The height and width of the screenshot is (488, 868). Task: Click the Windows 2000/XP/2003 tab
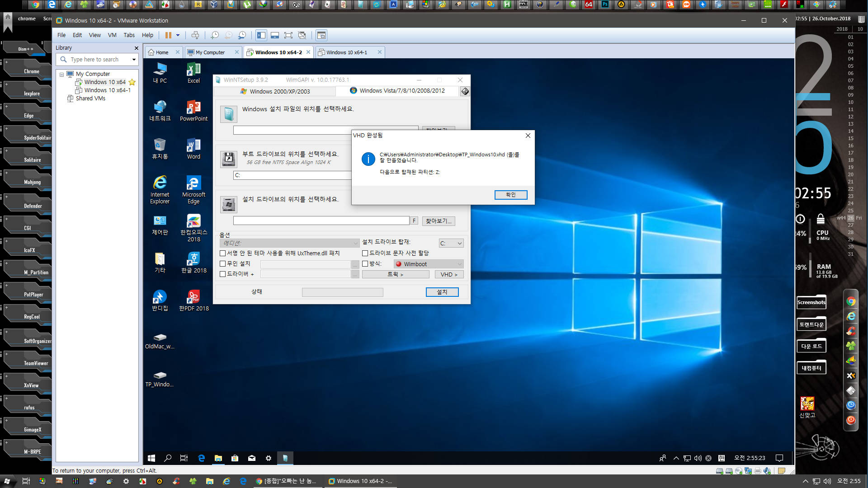(x=277, y=90)
